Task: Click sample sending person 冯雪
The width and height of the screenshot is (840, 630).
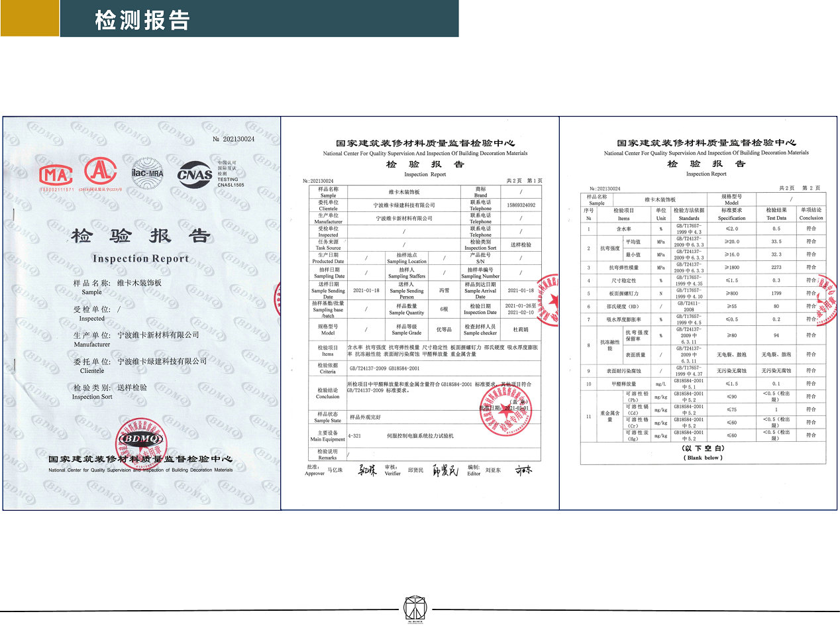Action: (445, 290)
